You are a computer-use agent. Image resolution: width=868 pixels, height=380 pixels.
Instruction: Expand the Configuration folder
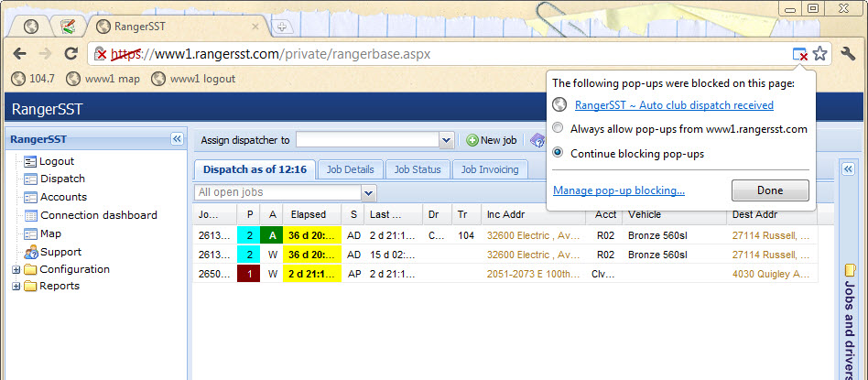pyautogui.click(x=16, y=270)
